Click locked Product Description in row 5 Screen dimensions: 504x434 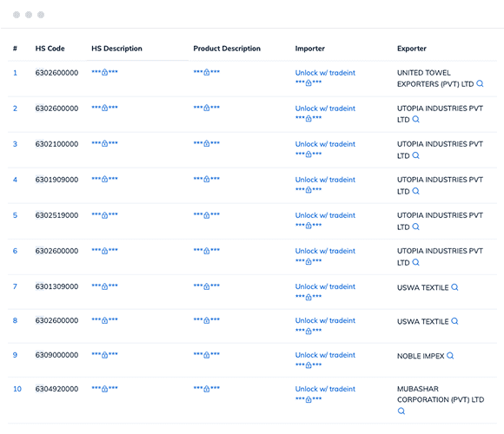206,215
